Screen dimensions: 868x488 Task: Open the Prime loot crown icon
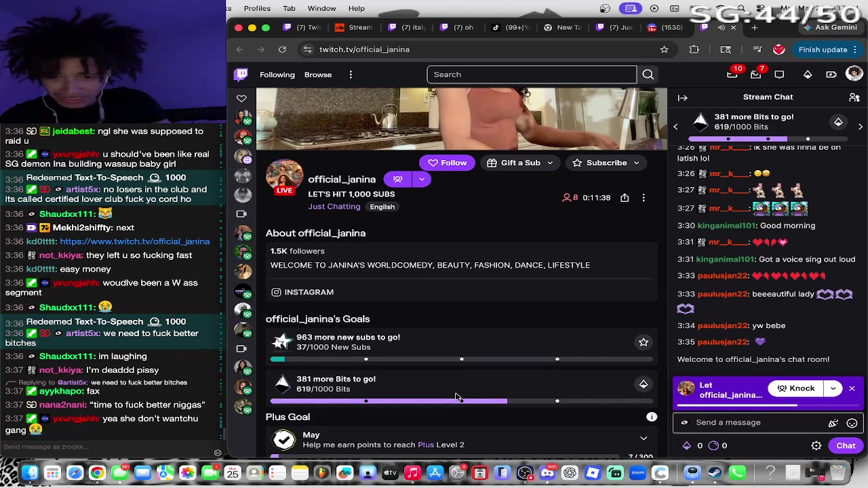tap(732, 75)
